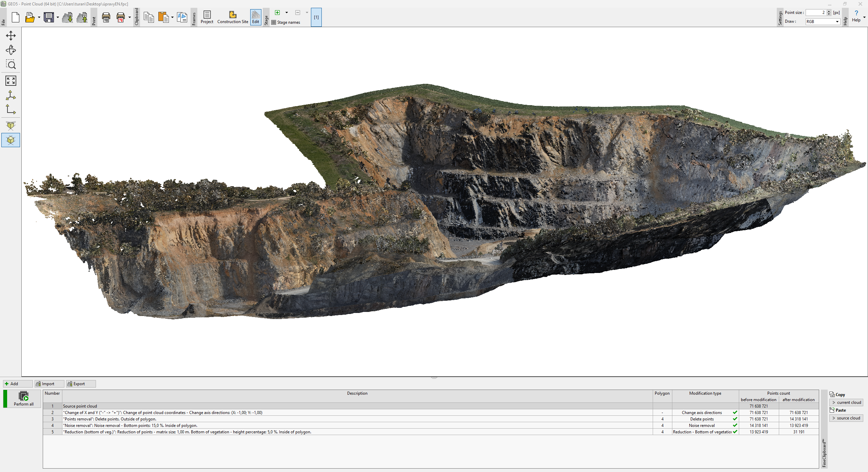This screenshot has width=868, height=472.
Task: Click import point cloud icon with down arrow
Action: [67, 17]
